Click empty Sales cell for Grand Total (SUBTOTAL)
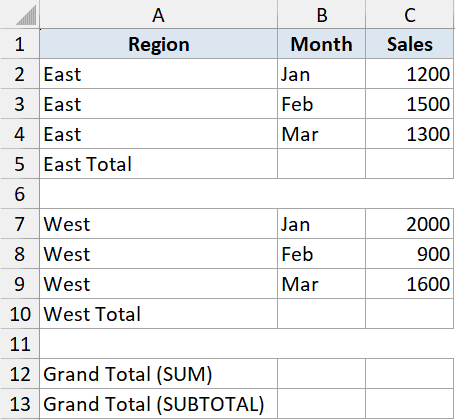Image resolution: width=455 pixels, height=420 pixels. (x=410, y=404)
